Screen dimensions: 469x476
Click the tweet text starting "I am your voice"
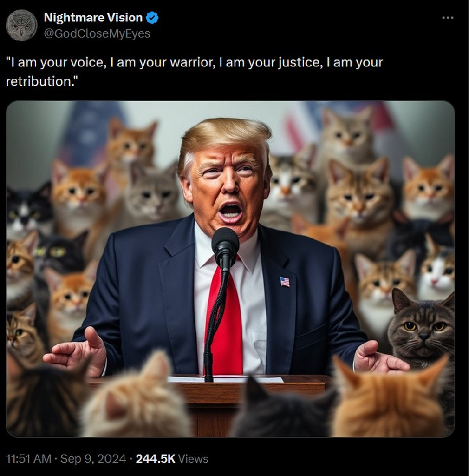click(194, 72)
